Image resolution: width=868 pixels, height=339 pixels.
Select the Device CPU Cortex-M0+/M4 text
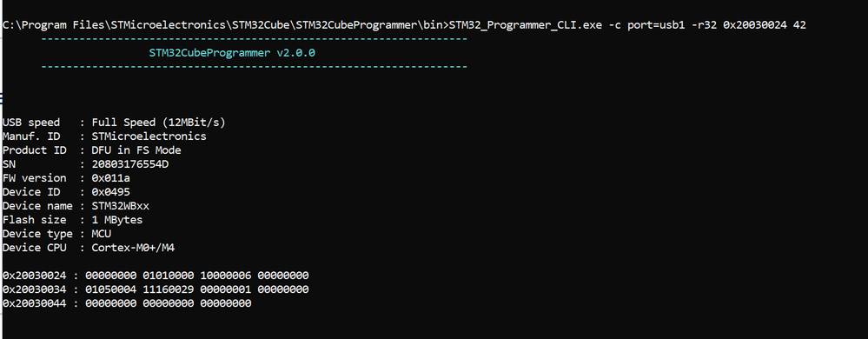pos(133,248)
